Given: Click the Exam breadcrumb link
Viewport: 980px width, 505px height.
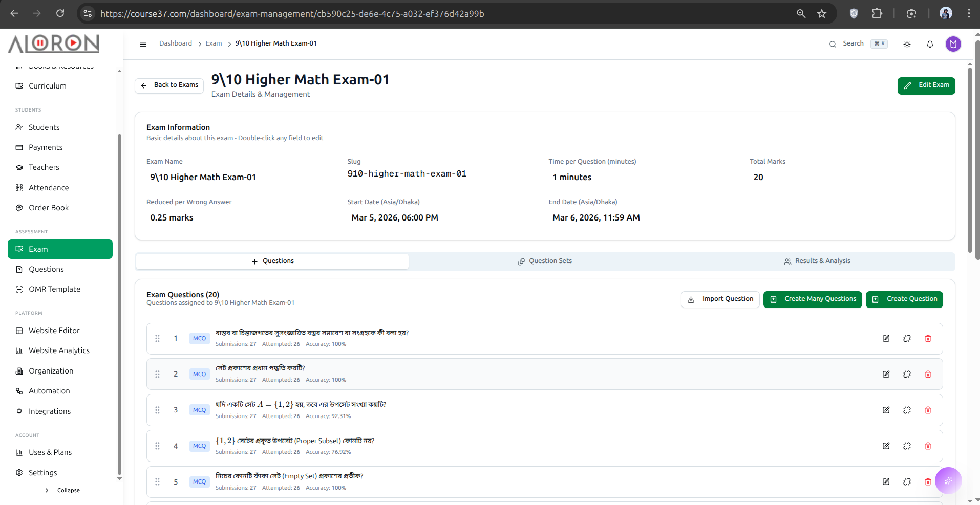Looking at the screenshot, I should (214, 43).
